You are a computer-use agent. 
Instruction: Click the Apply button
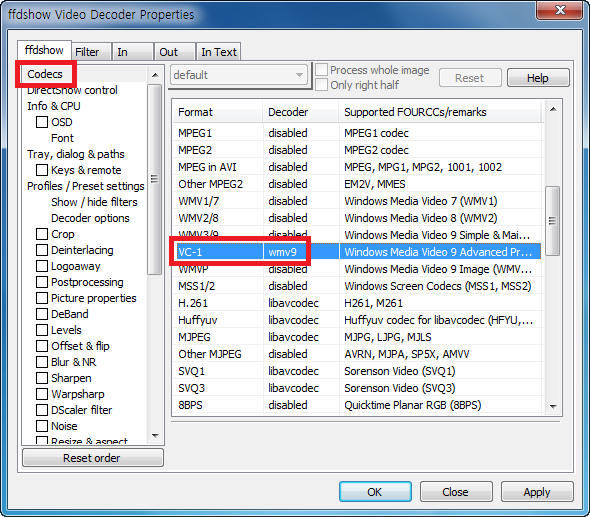coord(537,492)
